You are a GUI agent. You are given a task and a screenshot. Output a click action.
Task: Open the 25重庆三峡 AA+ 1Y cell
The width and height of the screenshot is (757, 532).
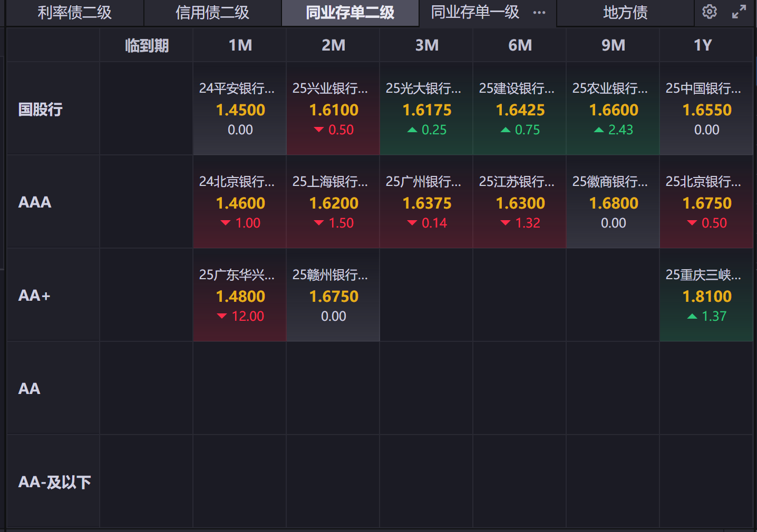(x=706, y=295)
